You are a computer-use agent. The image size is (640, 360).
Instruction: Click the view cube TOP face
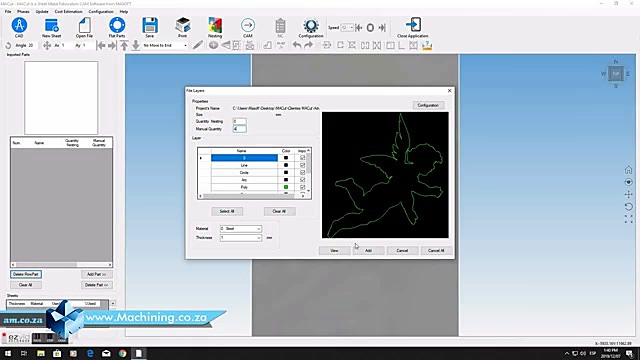[x=616, y=74]
